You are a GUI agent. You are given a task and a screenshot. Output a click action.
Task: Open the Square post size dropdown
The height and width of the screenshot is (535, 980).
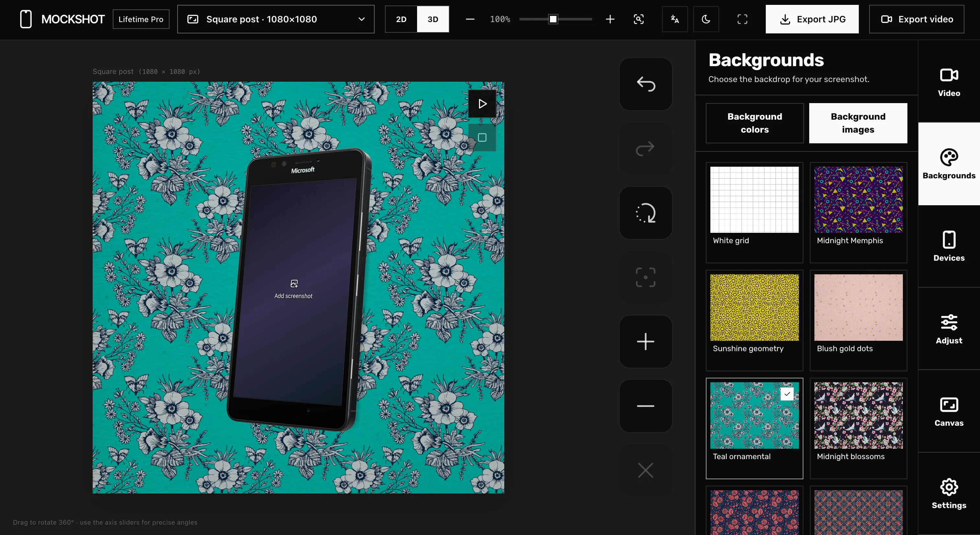(x=276, y=19)
